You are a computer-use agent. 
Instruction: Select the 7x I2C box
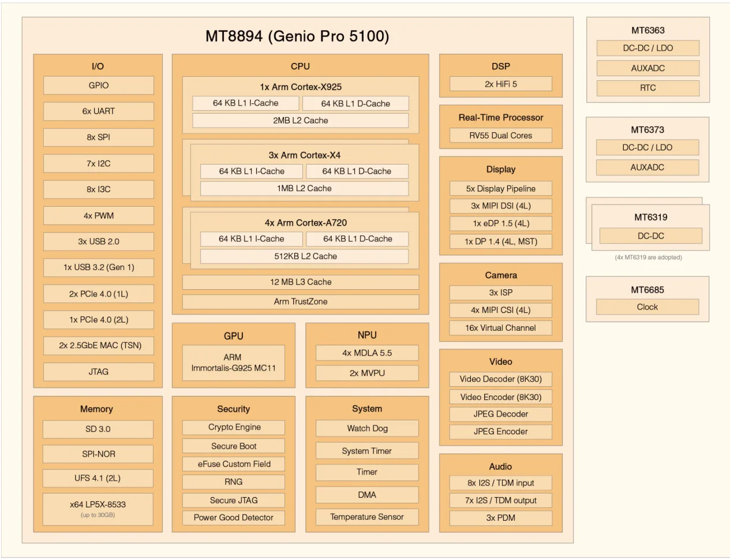point(99,163)
